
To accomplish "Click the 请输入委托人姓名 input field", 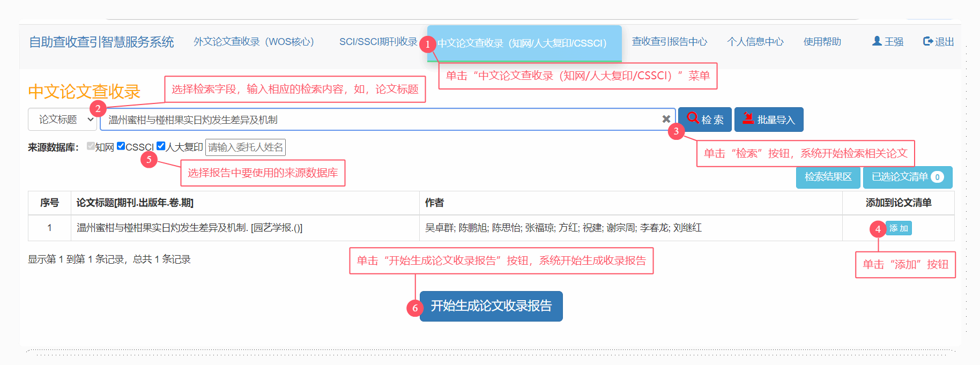I will pos(246,147).
